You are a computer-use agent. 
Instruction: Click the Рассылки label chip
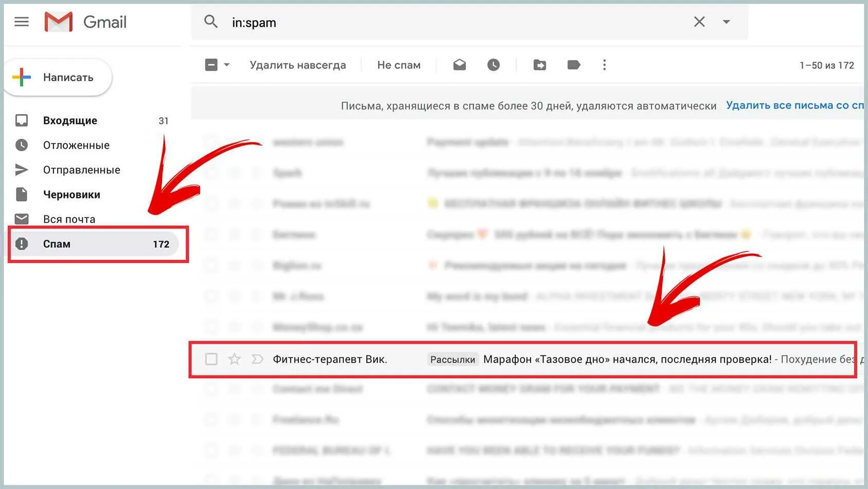453,359
